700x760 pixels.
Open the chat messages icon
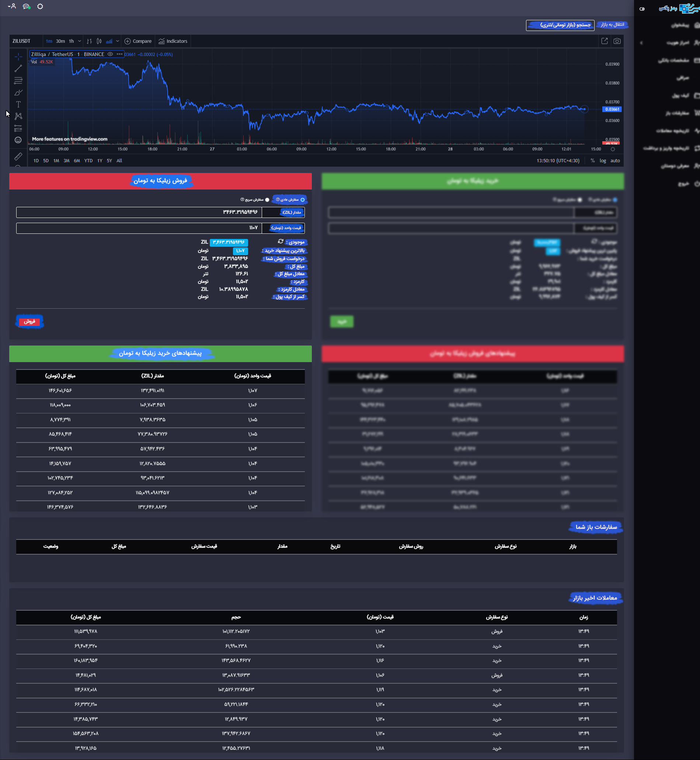coord(26,6)
